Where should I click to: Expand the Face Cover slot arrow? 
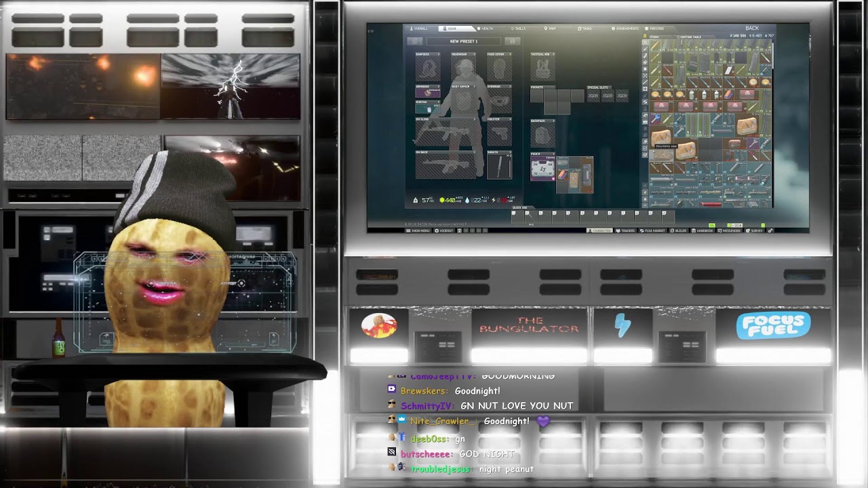511,54
